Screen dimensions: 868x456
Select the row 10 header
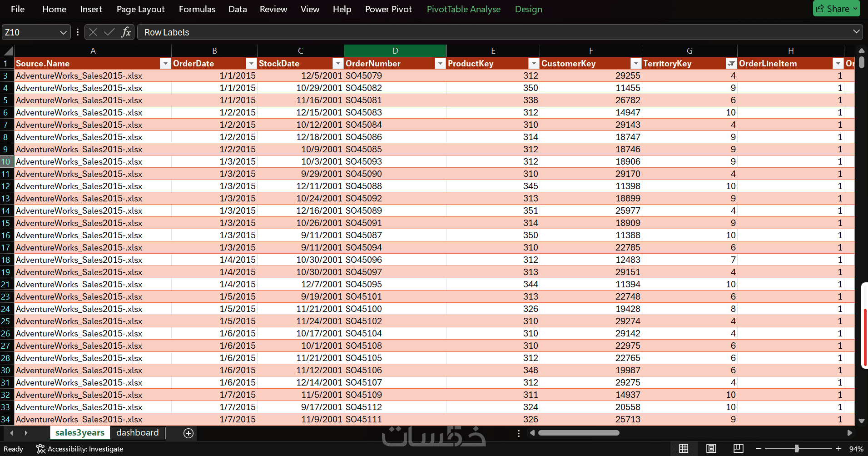pos(6,161)
